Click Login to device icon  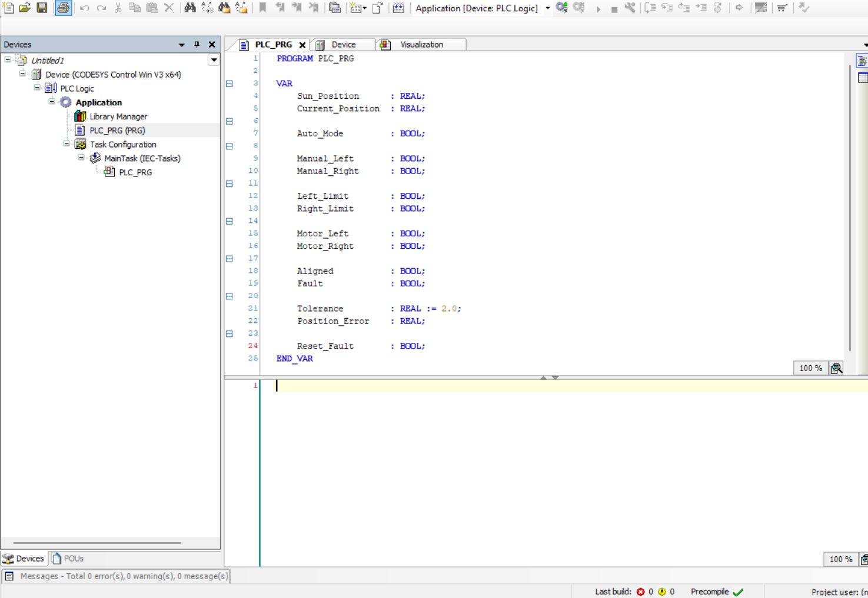(562, 8)
